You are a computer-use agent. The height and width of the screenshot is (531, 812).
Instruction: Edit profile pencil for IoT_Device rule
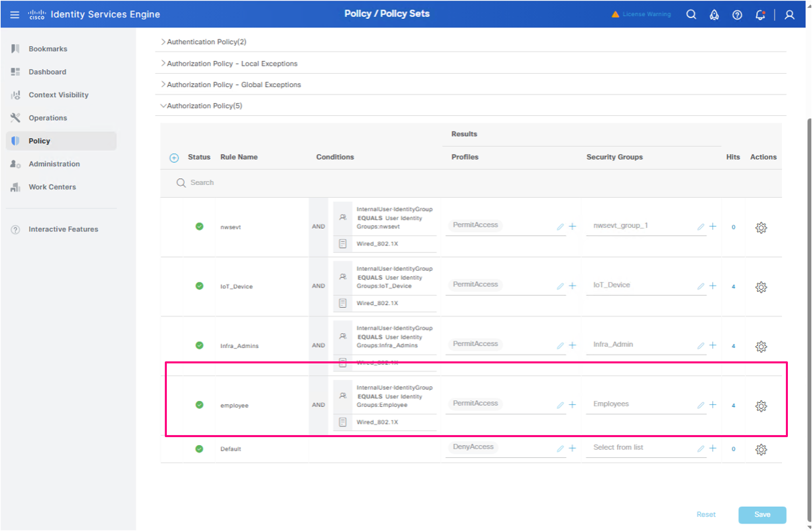(560, 286)
